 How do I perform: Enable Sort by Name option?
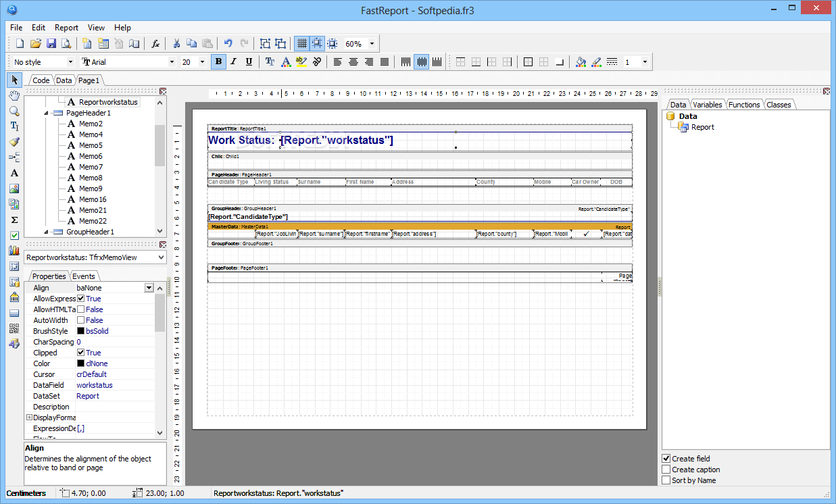(666, 480)
